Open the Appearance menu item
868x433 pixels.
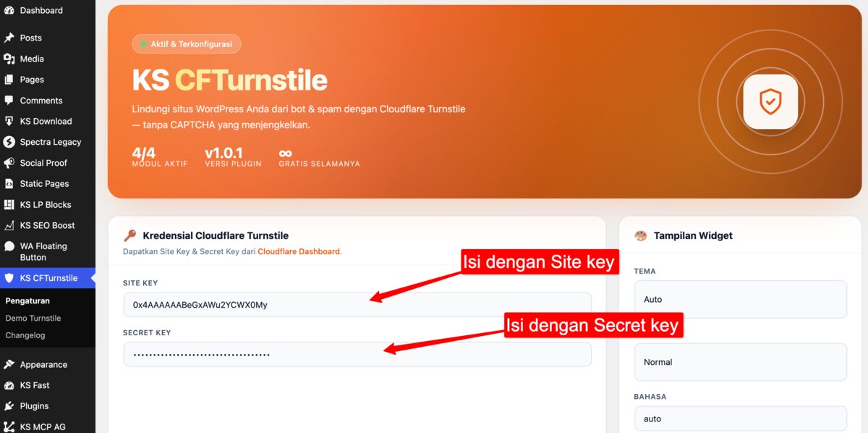click(x=48, y=364)
